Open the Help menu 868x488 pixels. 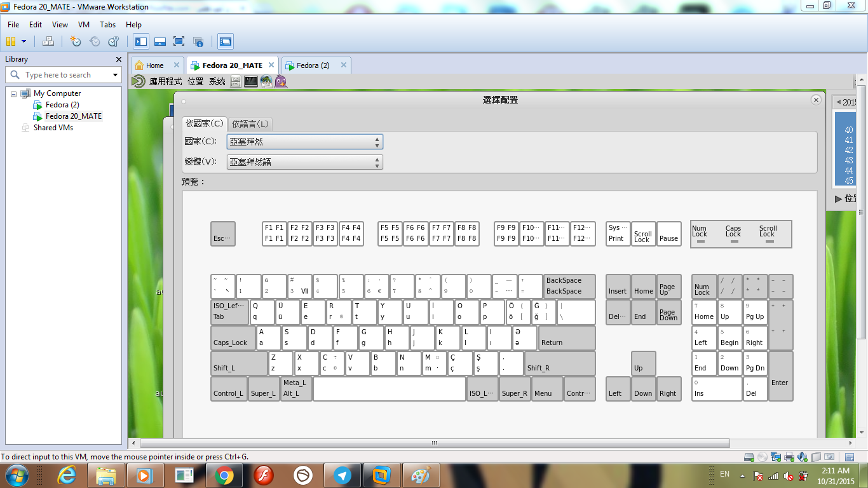point(133,25)
